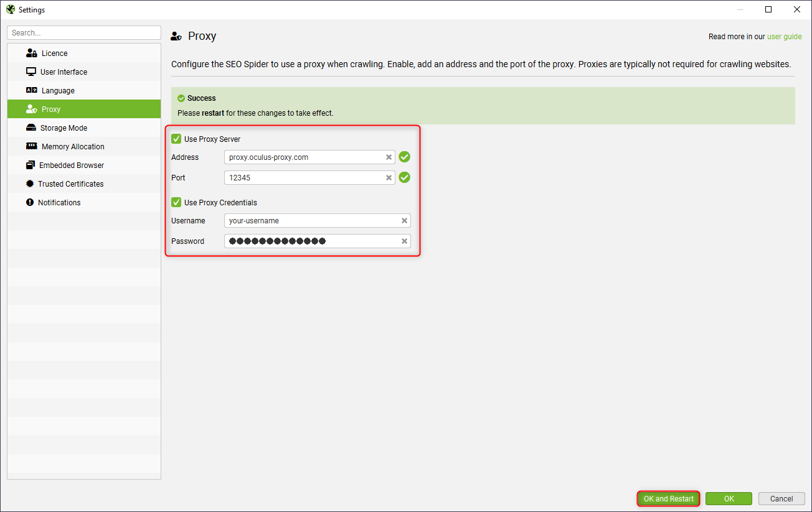Click the Proxy heading icon

click(176, 36)
